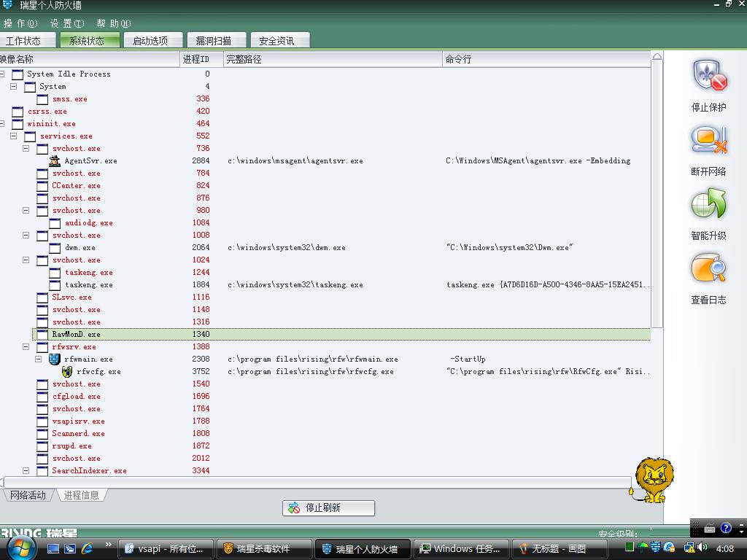Open the 帮助(H) menu

tap(113, 23)
